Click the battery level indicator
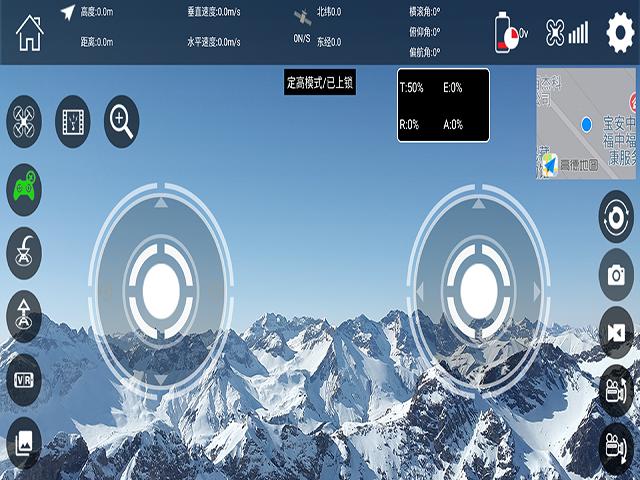Viewport: 640px width, 480px height. pyautogui.click(x=510, y=34)
